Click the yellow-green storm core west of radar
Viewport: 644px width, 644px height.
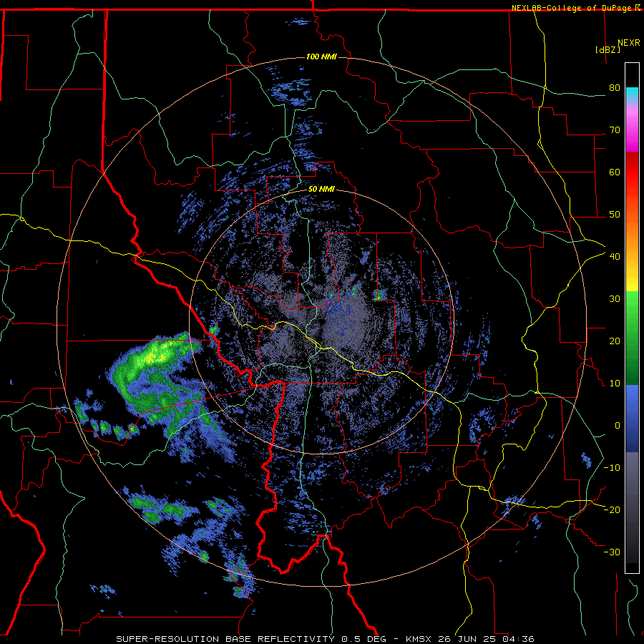[154, 355]
